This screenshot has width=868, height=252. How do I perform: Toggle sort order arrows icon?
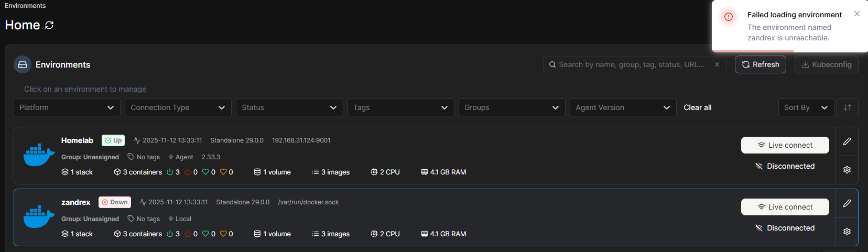tap(847, 107)
